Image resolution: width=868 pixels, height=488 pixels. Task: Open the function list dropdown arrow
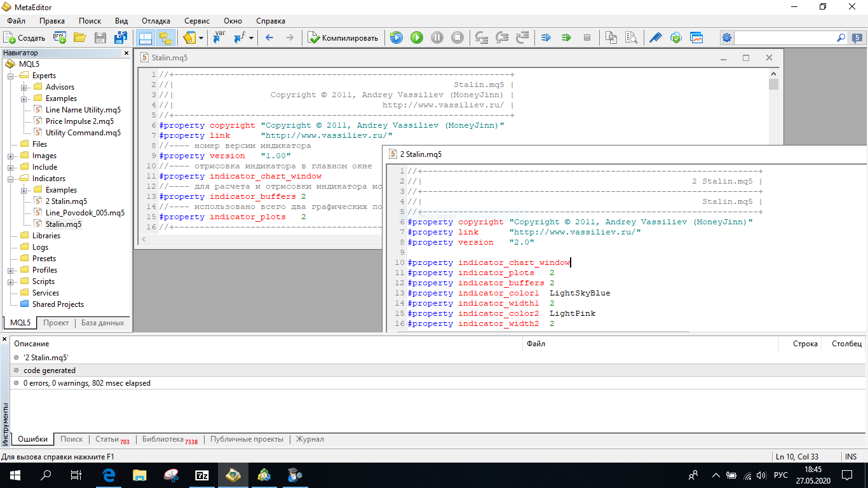251,38
